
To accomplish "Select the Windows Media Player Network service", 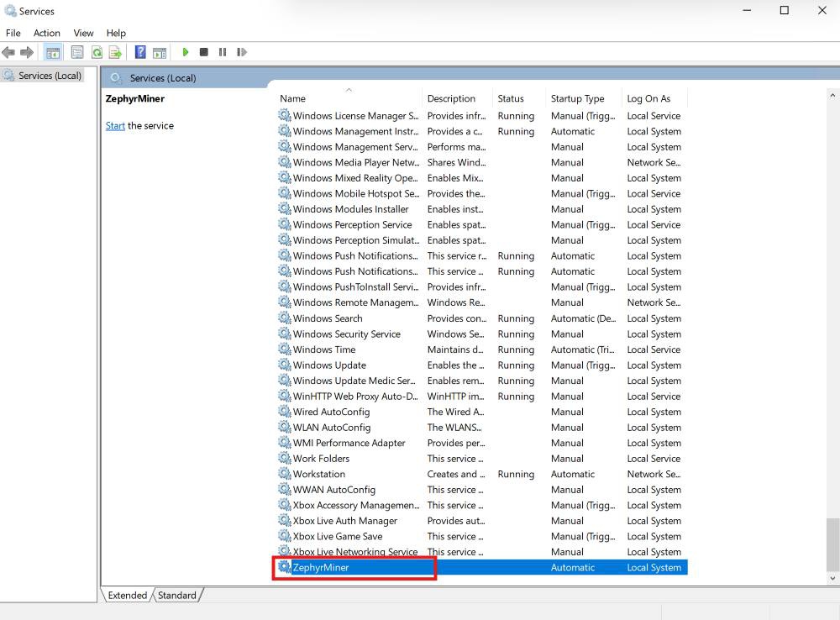I will (x=481, y=162).
